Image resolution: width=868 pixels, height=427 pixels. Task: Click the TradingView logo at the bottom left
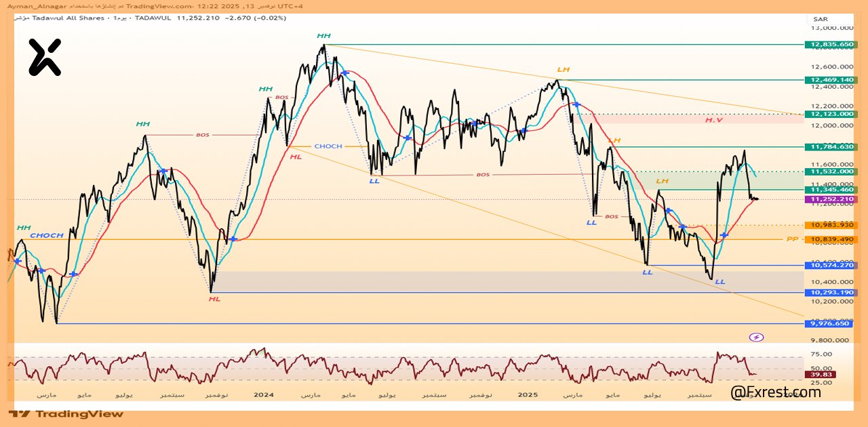pos(66,413)
